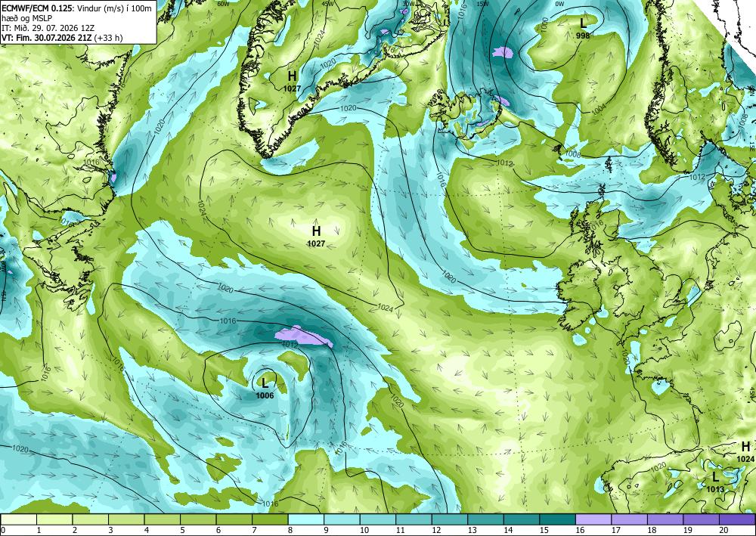Click the 'IT: Mið. 29. 07. 2026 12Z' line
The image size is (756, 536).
(x=46, y=28)
